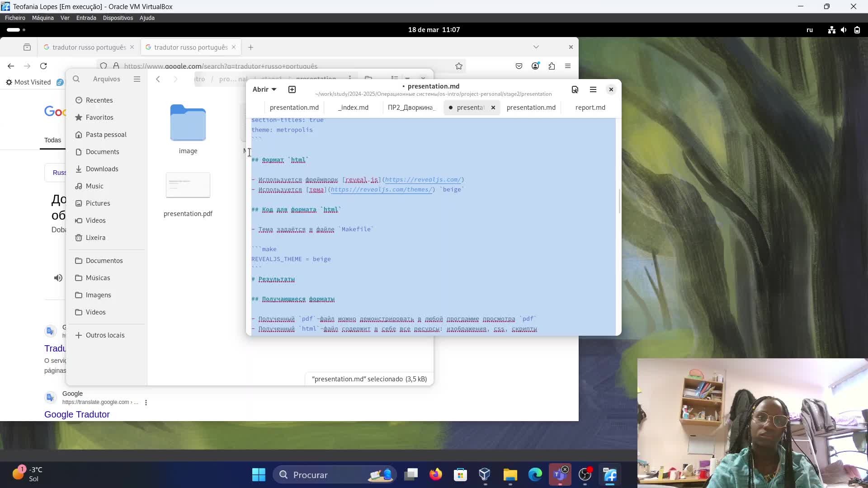Click the editor vertical scrollbar

pos(619,201)
